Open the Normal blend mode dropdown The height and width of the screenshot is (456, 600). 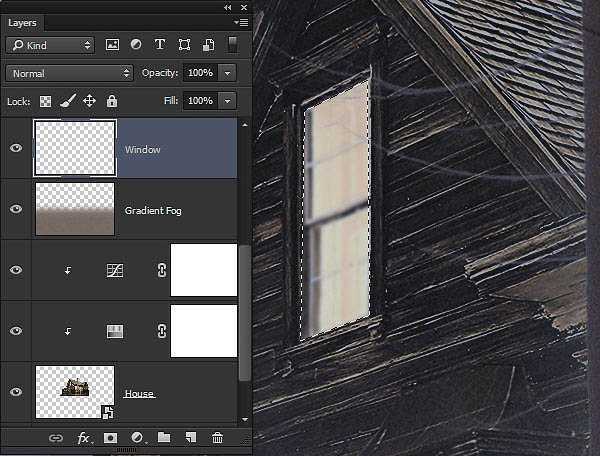pyautogui.click(x=69, y=73)
